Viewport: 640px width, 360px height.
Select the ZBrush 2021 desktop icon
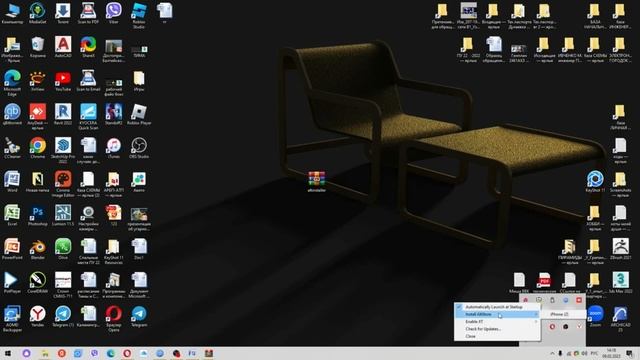(x=620, y=249)
